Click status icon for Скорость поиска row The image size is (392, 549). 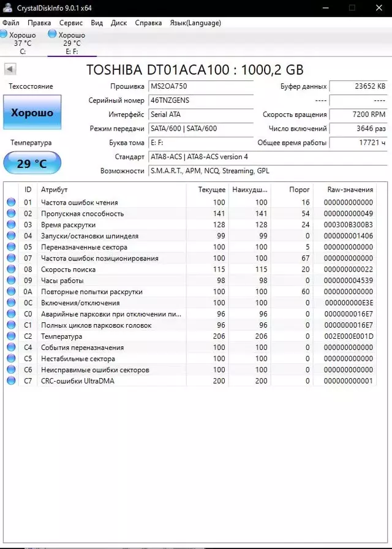(11, 269)
